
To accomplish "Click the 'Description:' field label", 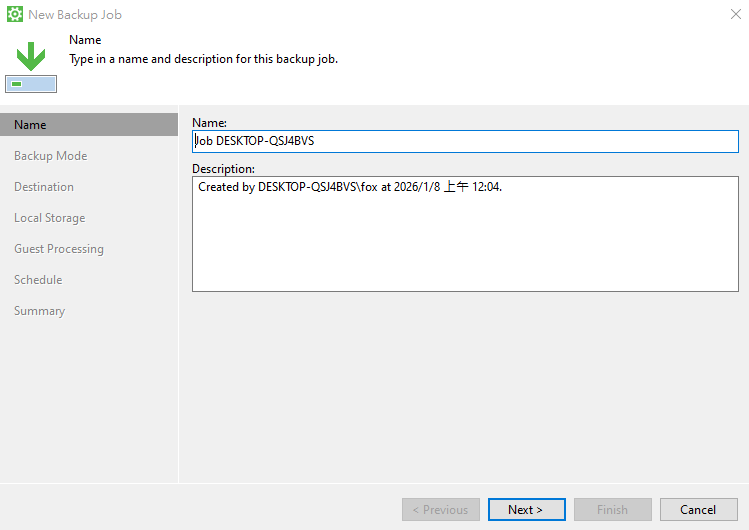I will (223, 169).
